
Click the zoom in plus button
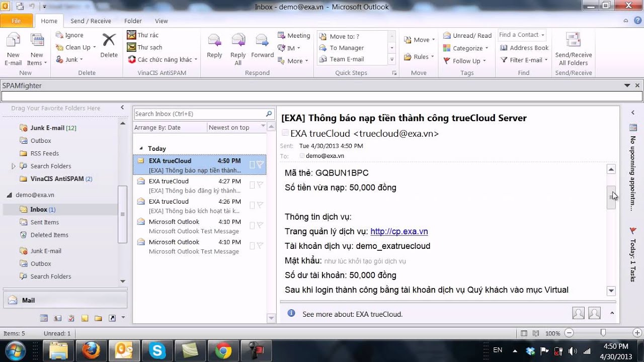click(637, 333)
